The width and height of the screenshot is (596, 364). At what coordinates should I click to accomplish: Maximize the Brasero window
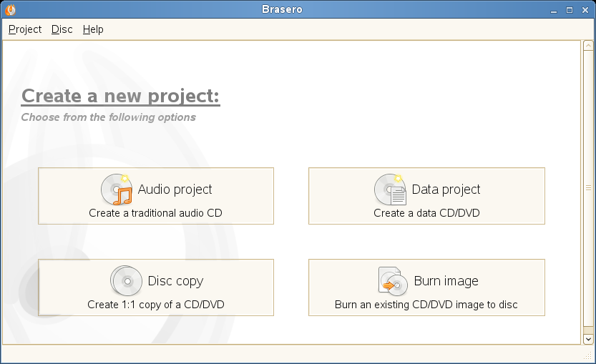pos(570,10)
